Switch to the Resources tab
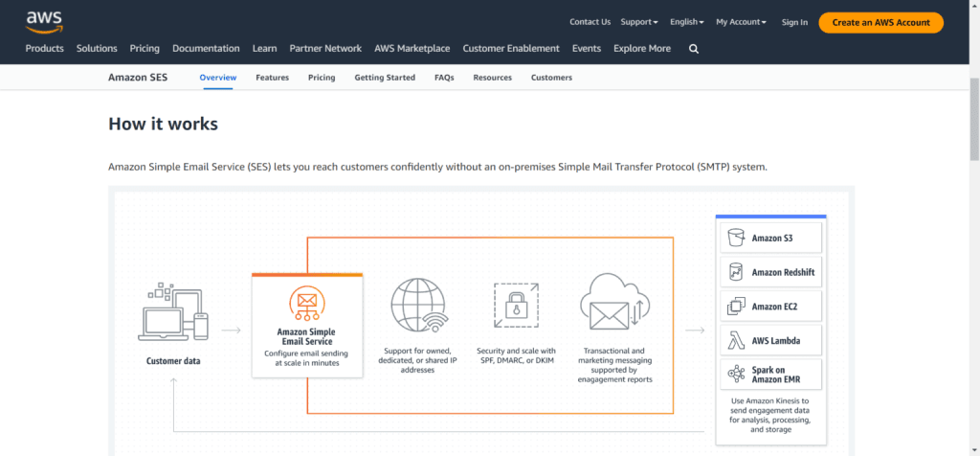This screenshot has height=456, width=980. click(493, 78)
